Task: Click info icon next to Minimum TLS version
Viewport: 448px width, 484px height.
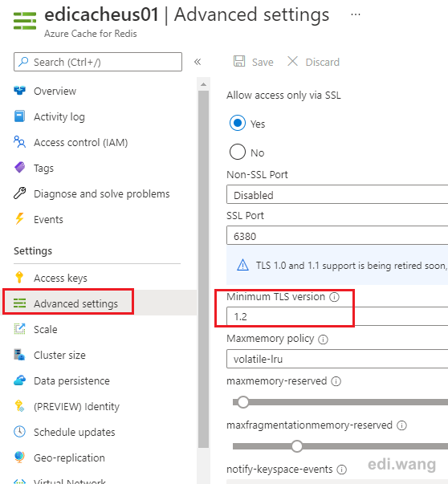Action: 334,297
